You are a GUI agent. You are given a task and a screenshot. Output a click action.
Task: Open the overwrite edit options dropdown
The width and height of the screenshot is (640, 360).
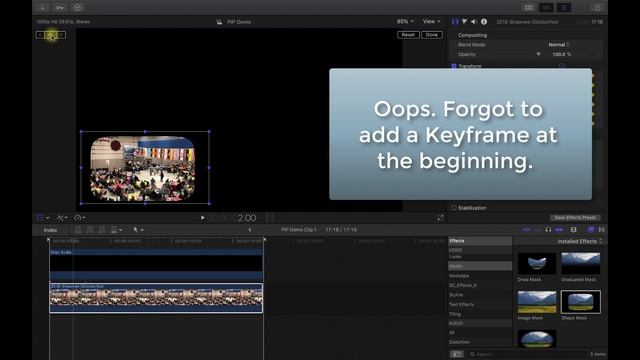116,230
